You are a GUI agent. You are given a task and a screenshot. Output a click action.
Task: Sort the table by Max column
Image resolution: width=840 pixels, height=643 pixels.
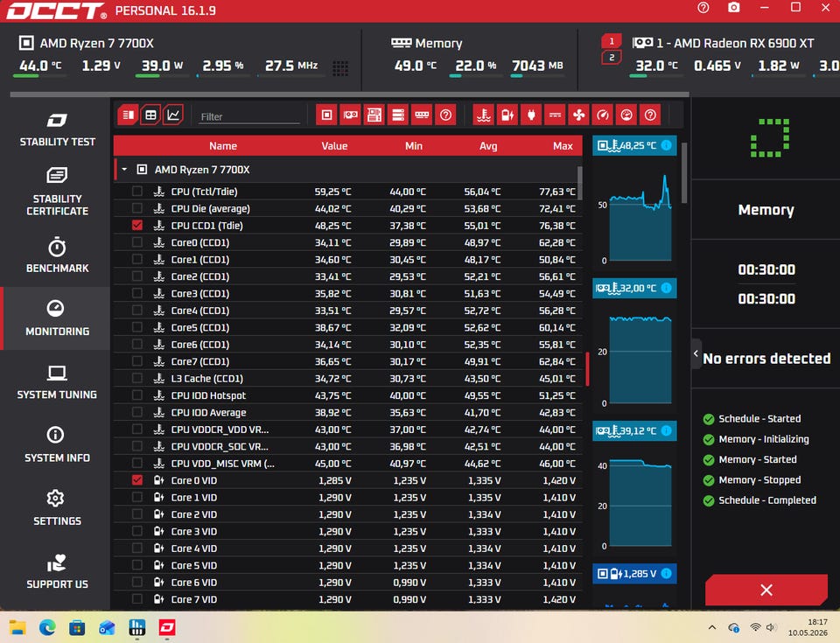coord(563,146)
